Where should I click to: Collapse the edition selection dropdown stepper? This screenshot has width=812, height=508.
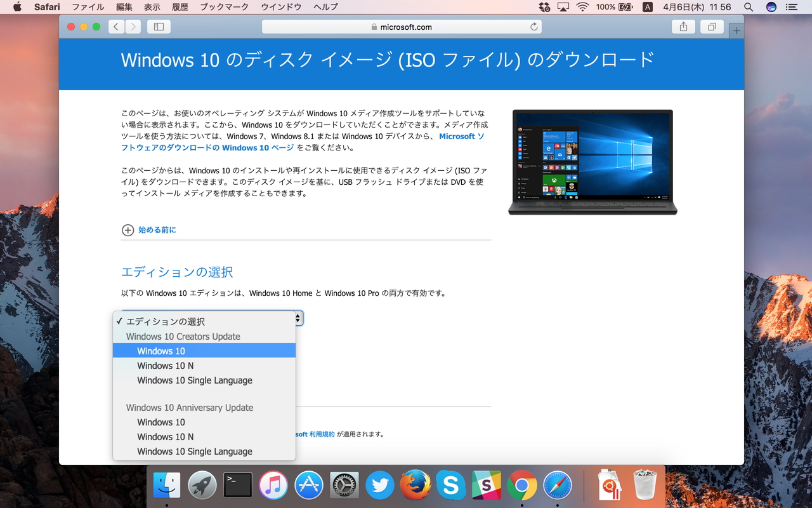tap(298, 318)
